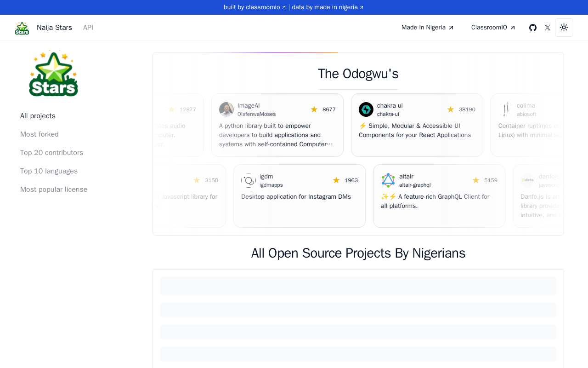Image resolution: width=588 pixels, height=368 pixels.
Task: Open ClassroomIO external link in navbar
Action: 493,28
